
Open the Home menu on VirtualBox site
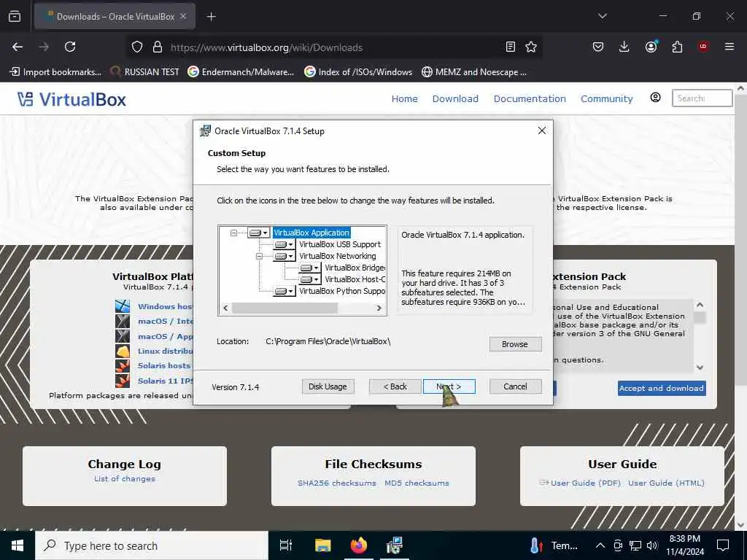point(404,98)
